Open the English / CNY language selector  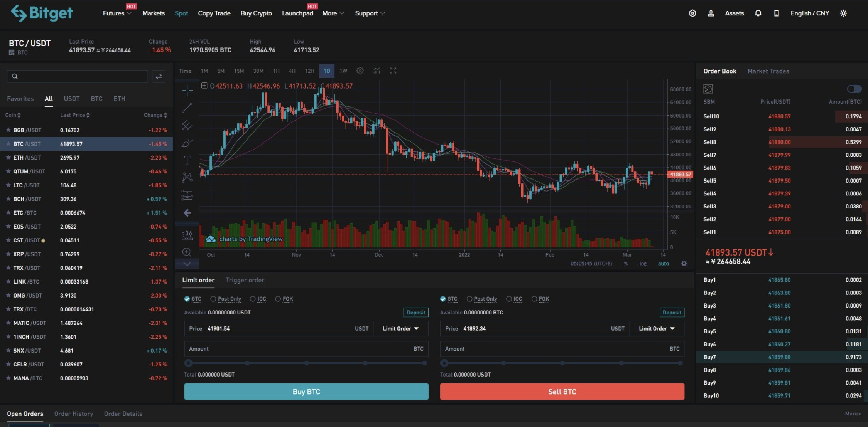tap(810, 13)
